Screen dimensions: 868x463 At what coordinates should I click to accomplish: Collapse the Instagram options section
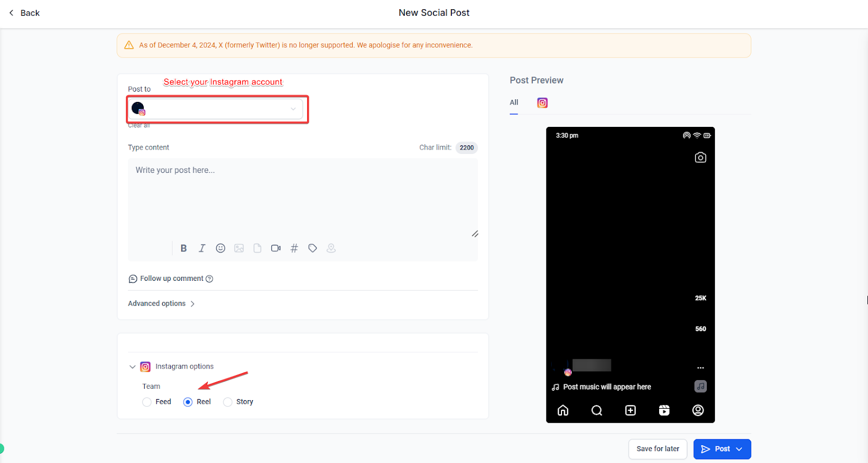[x=132, y=367]
